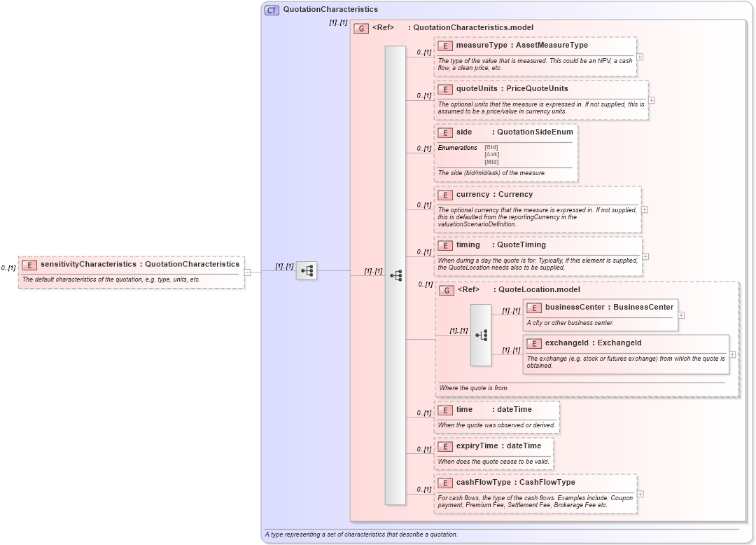Select the QuotationCharacteristics.model group reference label
Screen dimensions: 756x545
pyautogui.click(x=473, y=28)
